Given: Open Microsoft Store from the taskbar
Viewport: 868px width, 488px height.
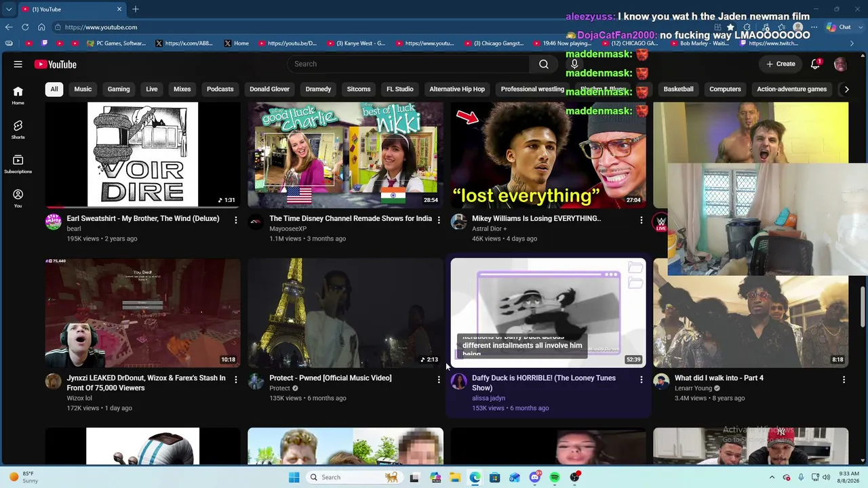Looking at the screenshot, I should tap(495, 477).
